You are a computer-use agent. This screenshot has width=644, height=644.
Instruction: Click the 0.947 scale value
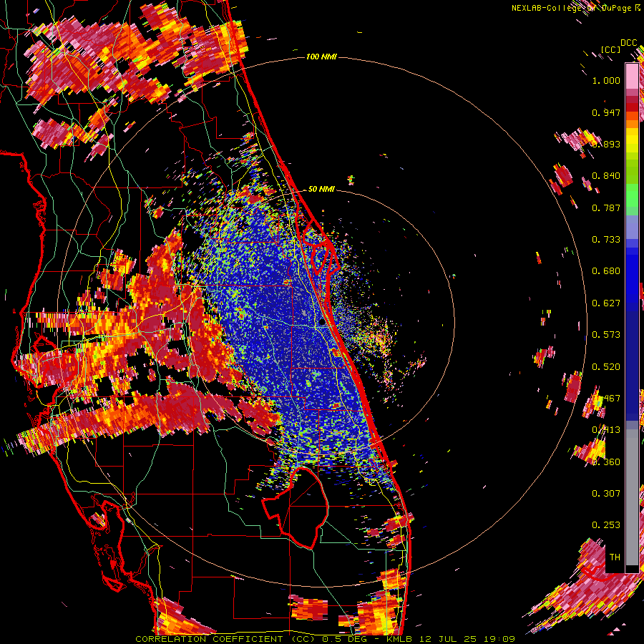[x=606, y=112]
